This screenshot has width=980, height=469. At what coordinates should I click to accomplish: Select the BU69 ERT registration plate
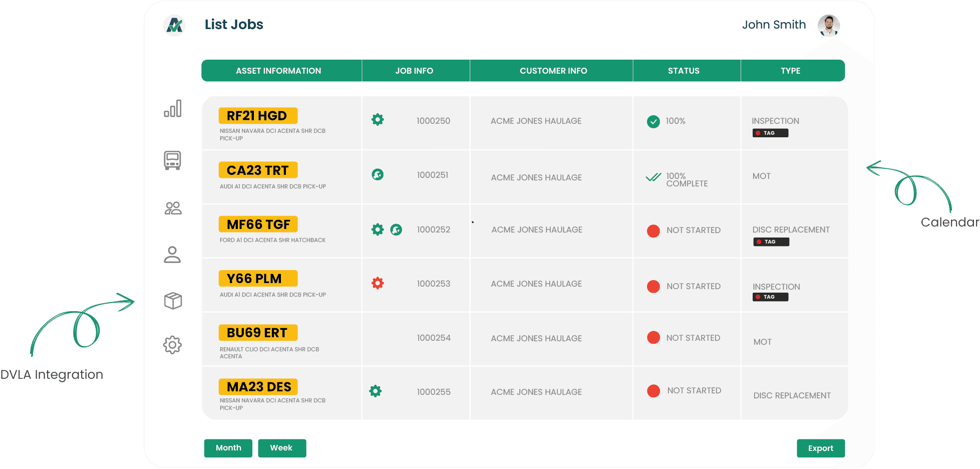coord(258,332)
